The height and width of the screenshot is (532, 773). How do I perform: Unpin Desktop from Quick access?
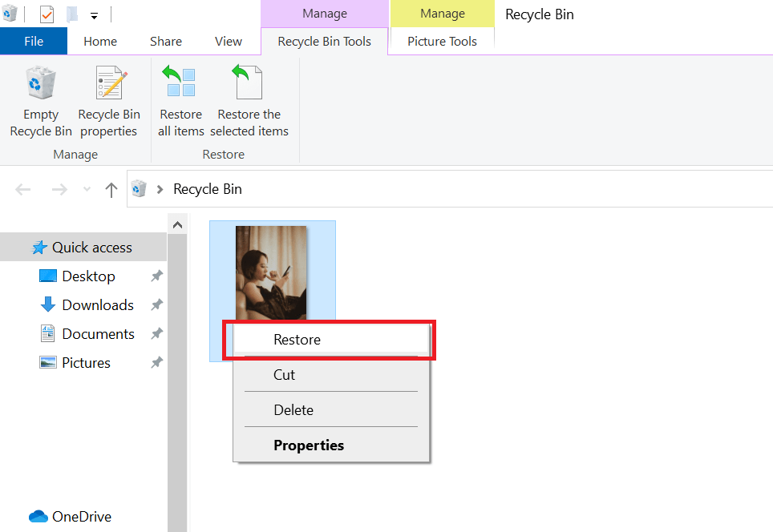pyautogui.click(x=157, y=276)
